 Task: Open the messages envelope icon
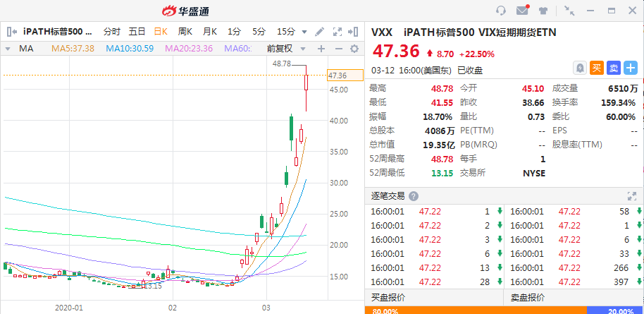(522, 11)
